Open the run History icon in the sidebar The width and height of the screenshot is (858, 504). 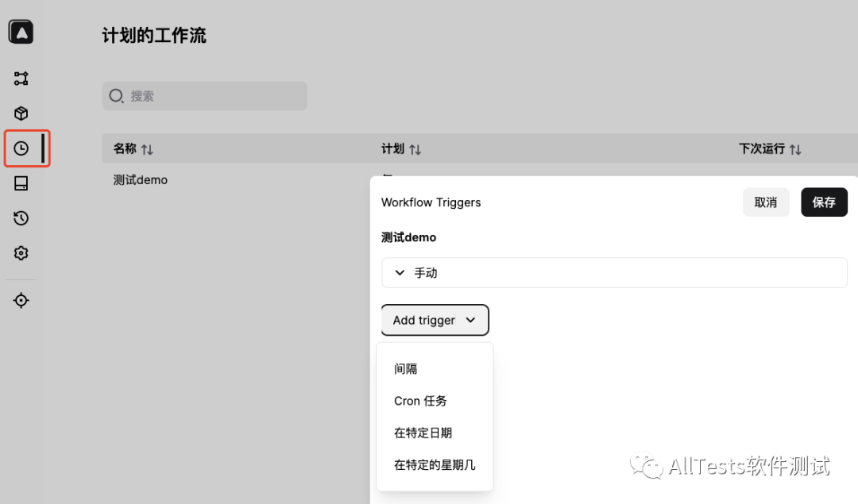tap(21, 218)
